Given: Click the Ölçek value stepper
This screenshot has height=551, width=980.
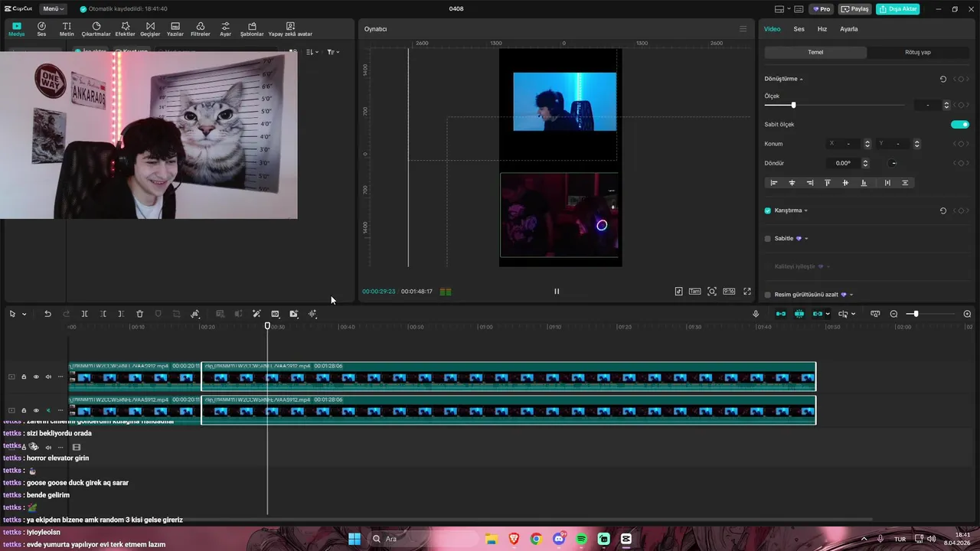Looking at the screenshot, I should coord(946,105).
